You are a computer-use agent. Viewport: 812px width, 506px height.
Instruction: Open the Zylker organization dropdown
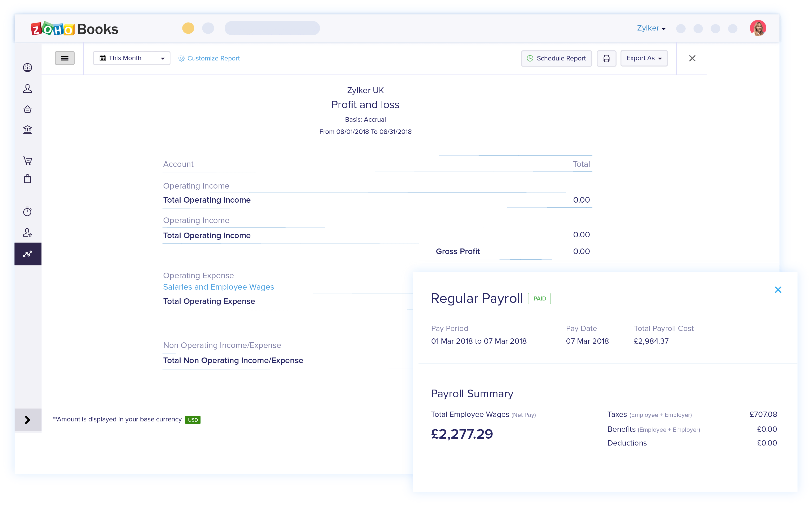(651, 28)
